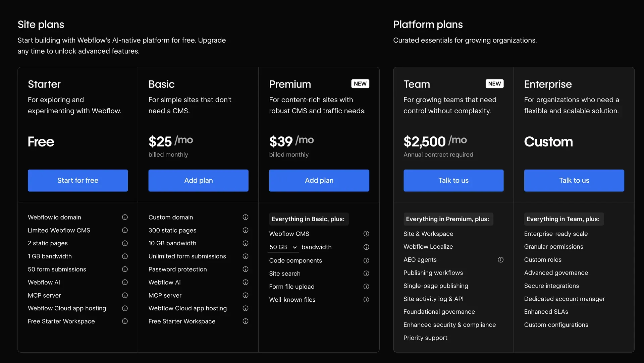The image size is (644, 363).
Task: Click Annual contract required text
Action: pos(438,155)
